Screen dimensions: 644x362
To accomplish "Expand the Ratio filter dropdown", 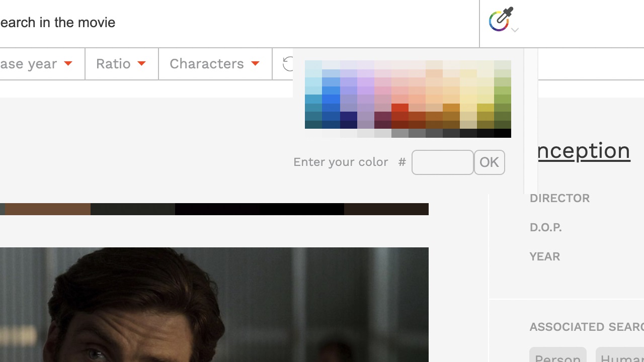I will coord(122,64).
